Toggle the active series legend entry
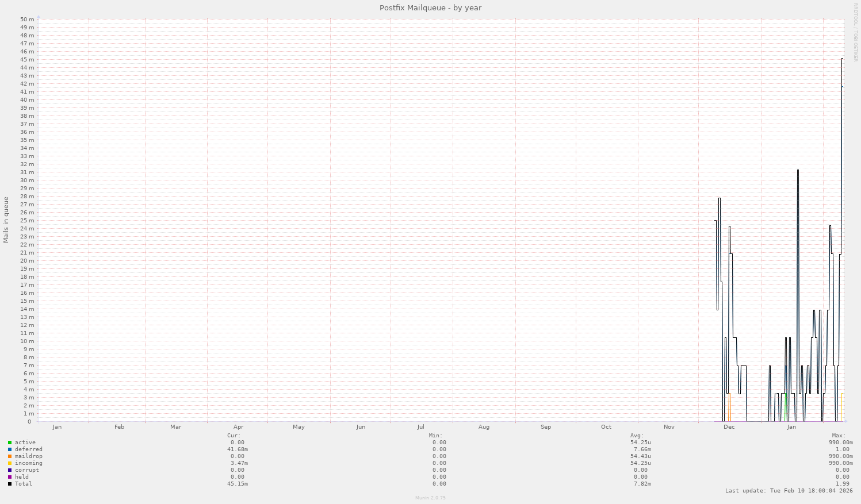 tap(26, 442)
